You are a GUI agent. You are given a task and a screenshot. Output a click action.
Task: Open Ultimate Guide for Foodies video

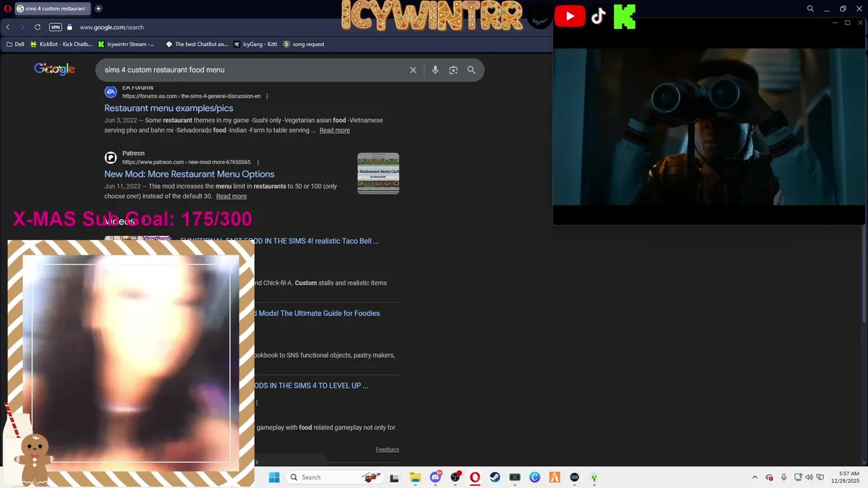coord(317,313)
